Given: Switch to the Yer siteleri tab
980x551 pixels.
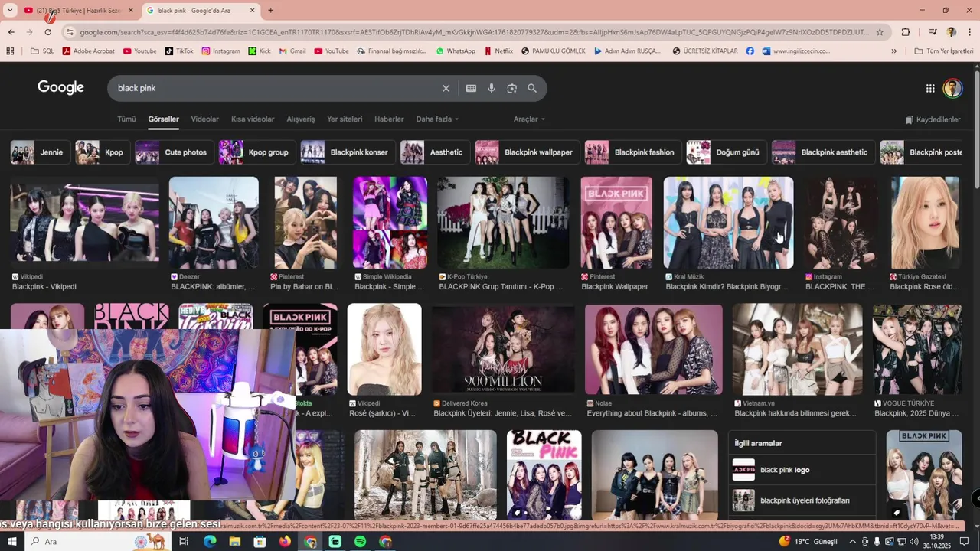Looking at the screenshot, I should coord(345,119).
